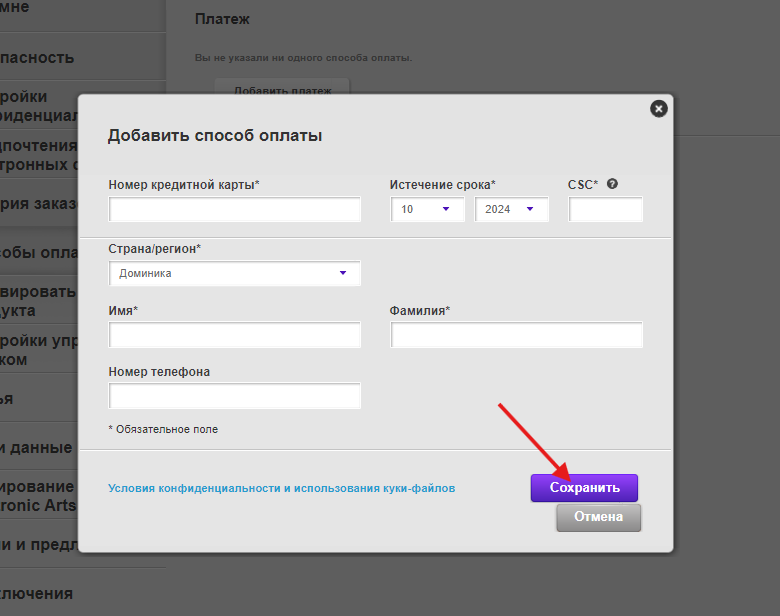Click the CSC help question mark icon
The height and width of the screenshot is (616, 780).
pyautogui.click(x=612, y=184)
